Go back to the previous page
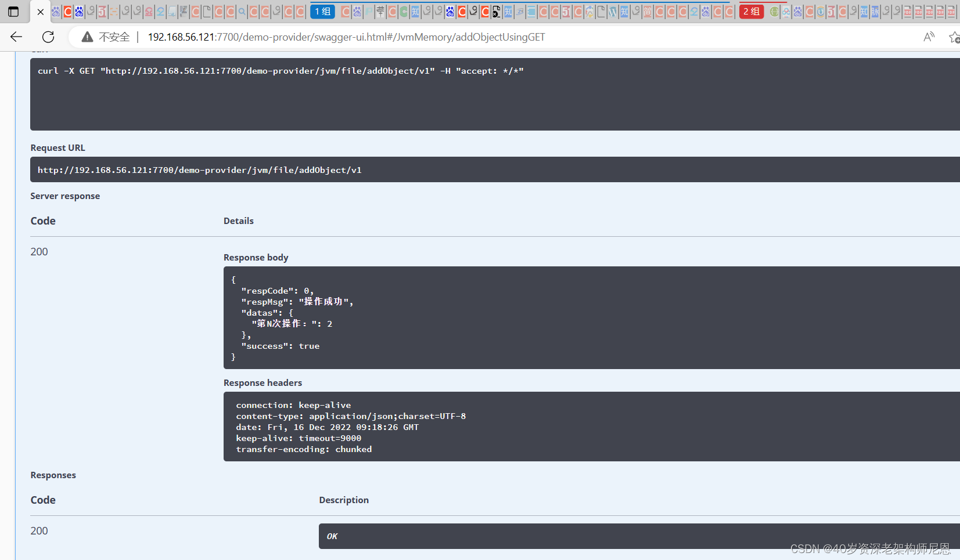Screen dimensions: 960x560 click(x=16, y=37)
